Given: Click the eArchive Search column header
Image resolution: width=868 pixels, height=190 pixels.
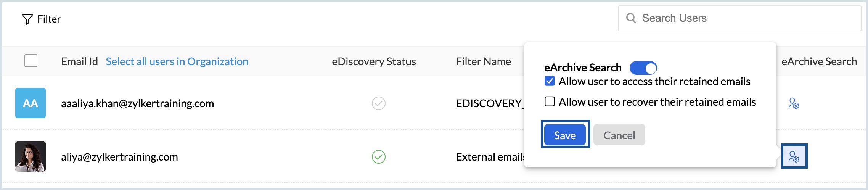Looking at the screenshot, I should point(819,61).
